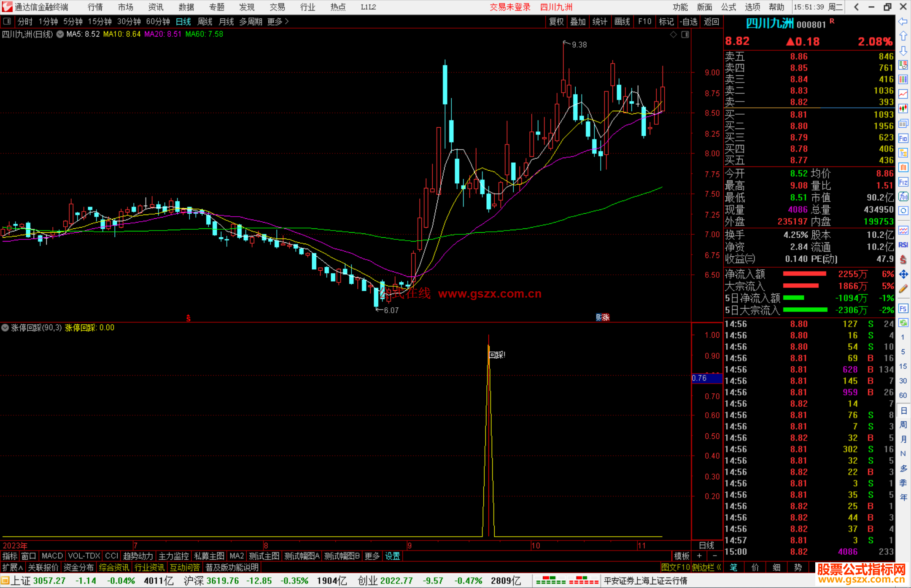Click the candlestick chart sidebar icon

pos(903,109)
